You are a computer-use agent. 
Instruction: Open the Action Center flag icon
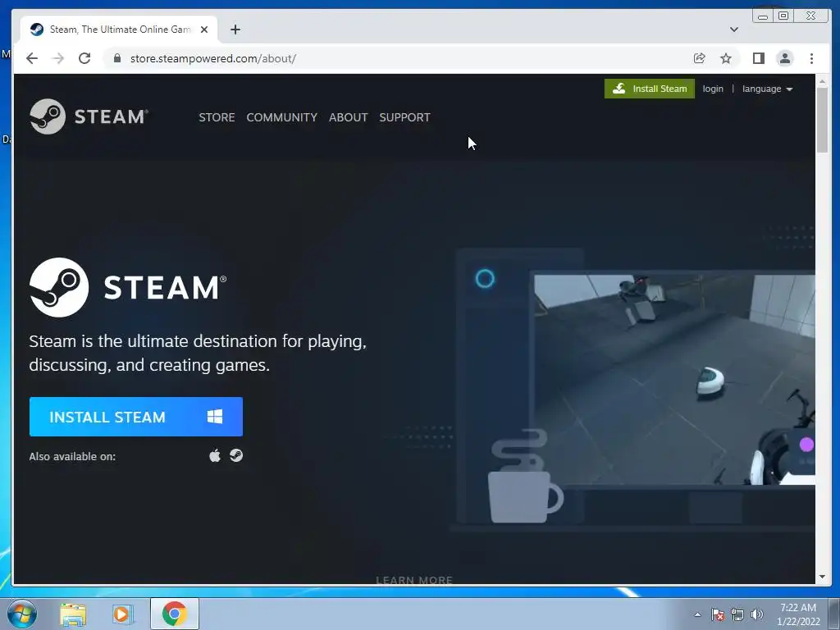718,614
